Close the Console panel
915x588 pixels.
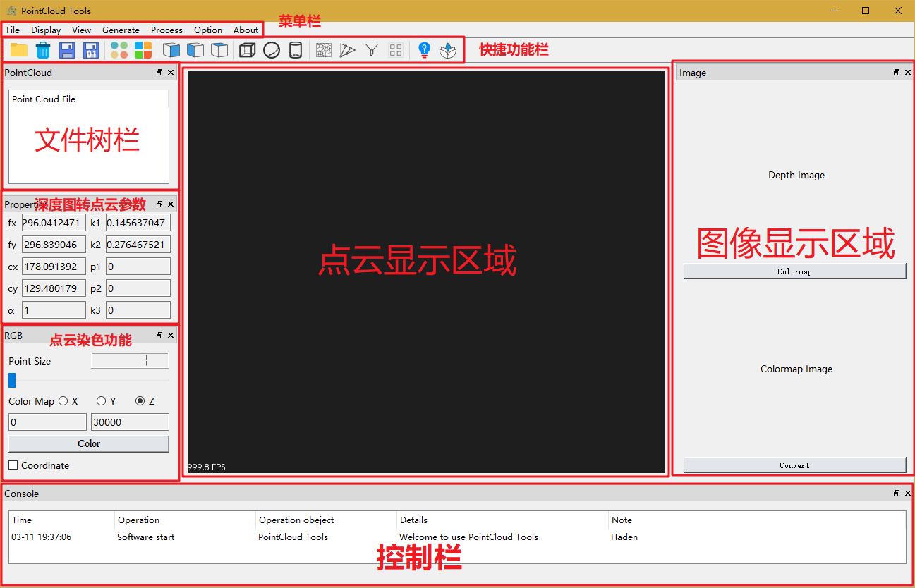click(x=908, y=494)
